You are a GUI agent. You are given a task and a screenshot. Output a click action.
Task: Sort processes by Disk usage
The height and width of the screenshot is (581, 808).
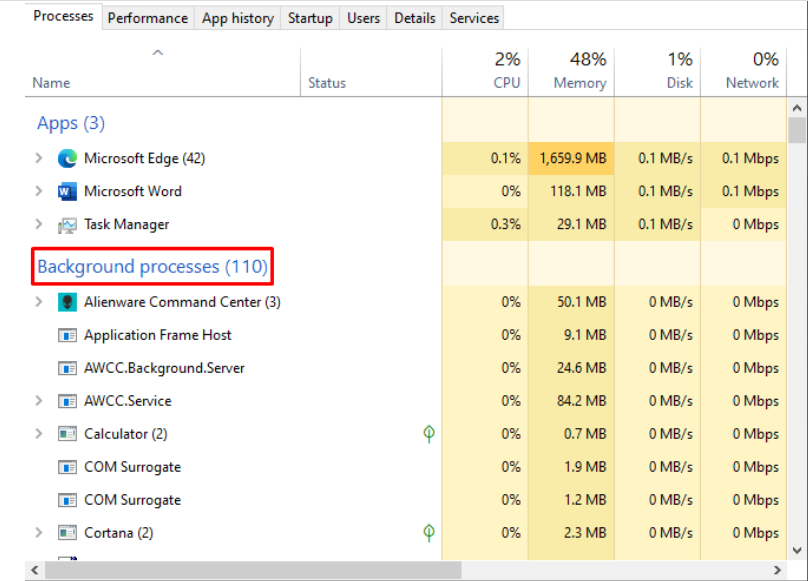658,72
